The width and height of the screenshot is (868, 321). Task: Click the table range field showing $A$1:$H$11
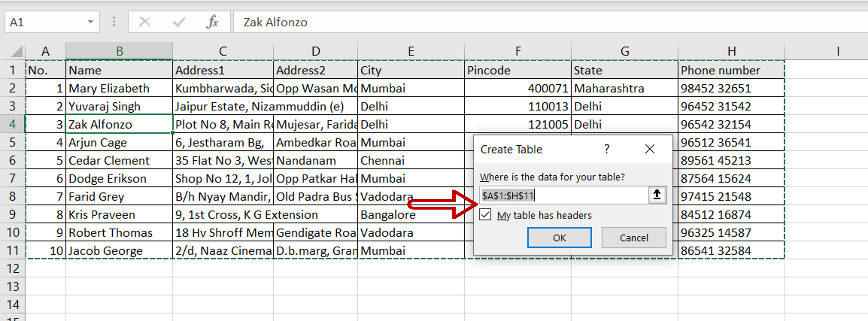pyautogui.click(x=556, y=195)
